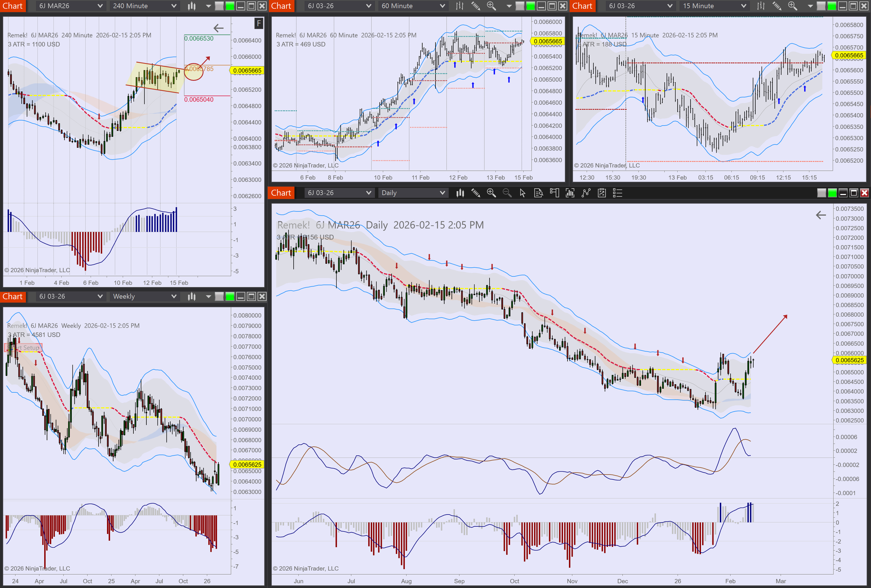Toggle green link button on the 240 Minute chart

pyautogui.click(x=230, y=6)
